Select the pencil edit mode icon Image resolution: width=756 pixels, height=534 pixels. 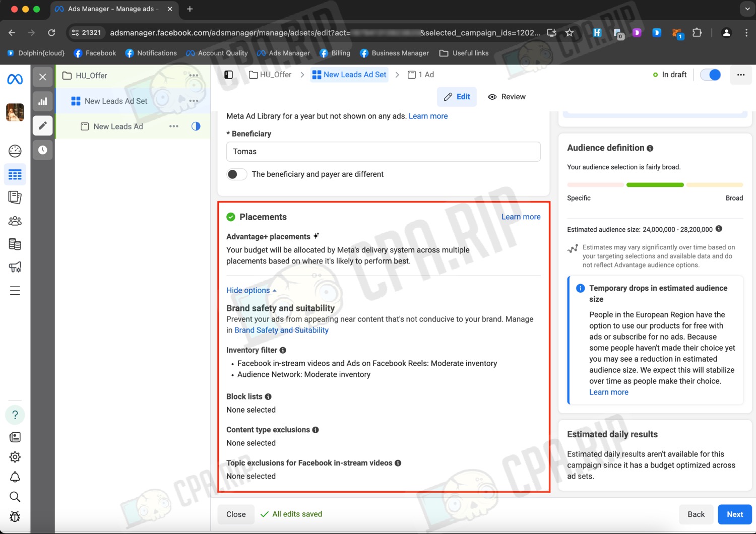pyautogui.click(x=43, y=125)
